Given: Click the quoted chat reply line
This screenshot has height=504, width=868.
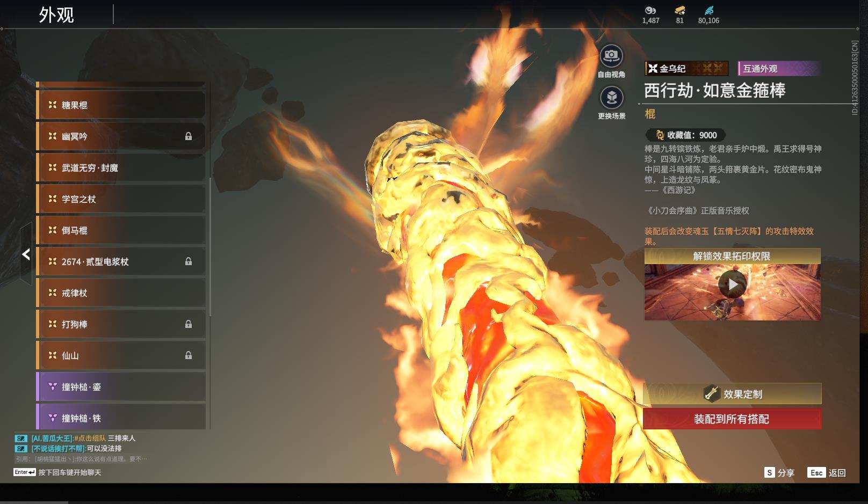Looking at the screenshot, I should click(x=81, y=459).
